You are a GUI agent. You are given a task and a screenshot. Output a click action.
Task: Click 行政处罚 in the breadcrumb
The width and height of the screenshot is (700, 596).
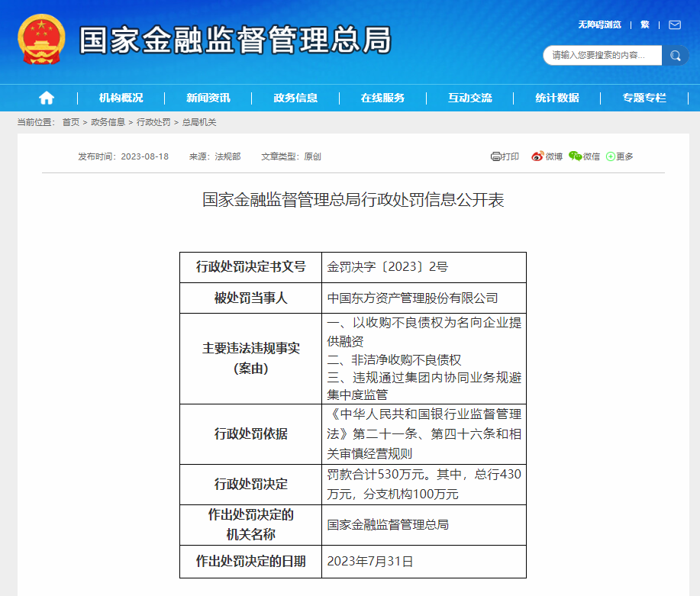point(153,122)
